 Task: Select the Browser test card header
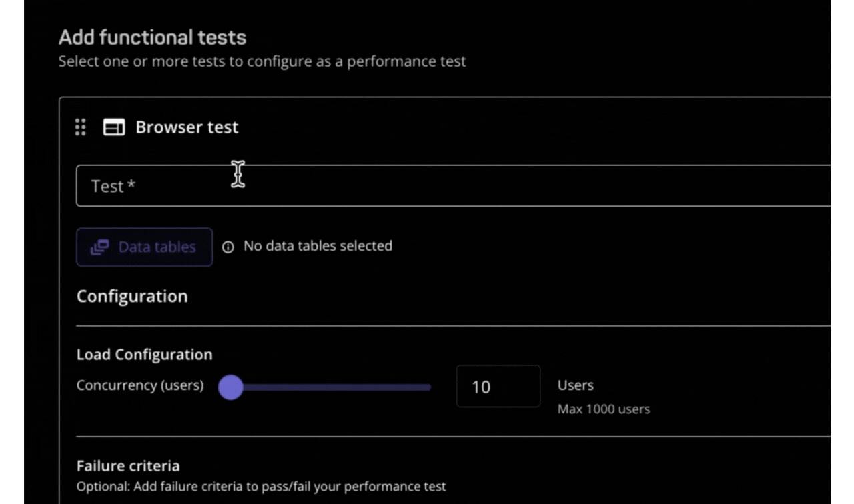pyautogui.click(x=187, y=127)
